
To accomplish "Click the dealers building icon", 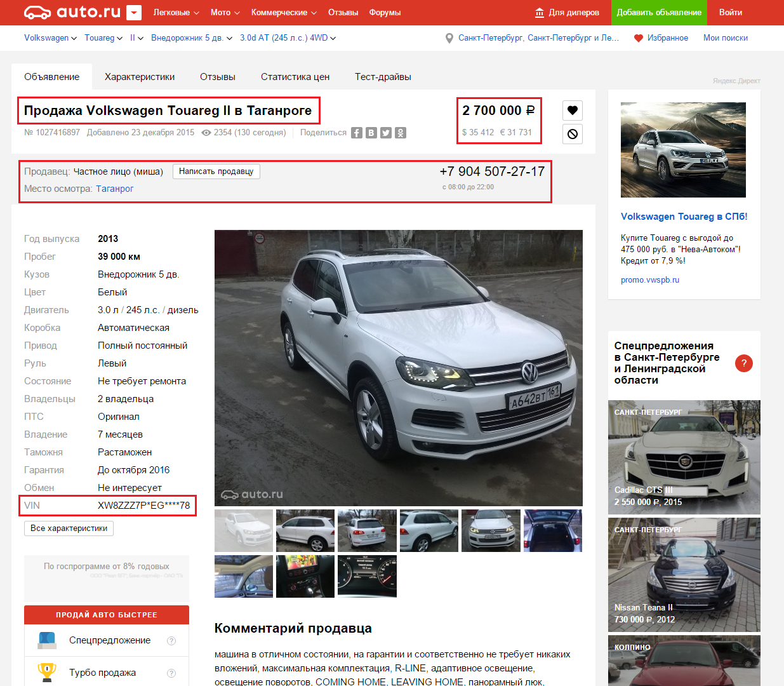I will (x=540, y=13).
